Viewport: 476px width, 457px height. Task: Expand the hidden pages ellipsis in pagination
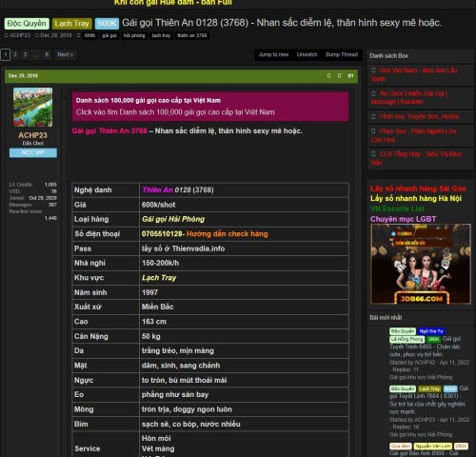coord(36,54)
